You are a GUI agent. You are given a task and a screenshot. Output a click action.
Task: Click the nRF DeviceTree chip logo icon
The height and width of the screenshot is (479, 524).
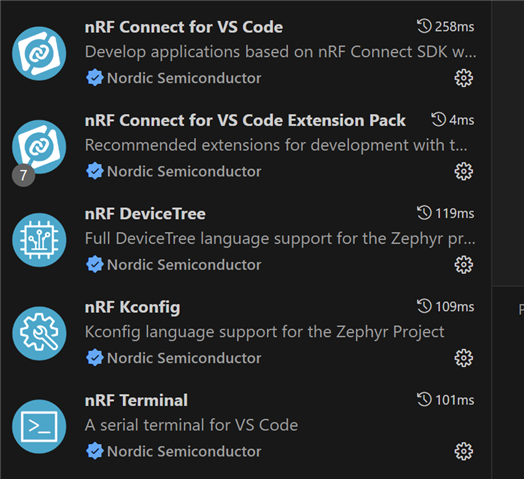coord(39,240)
